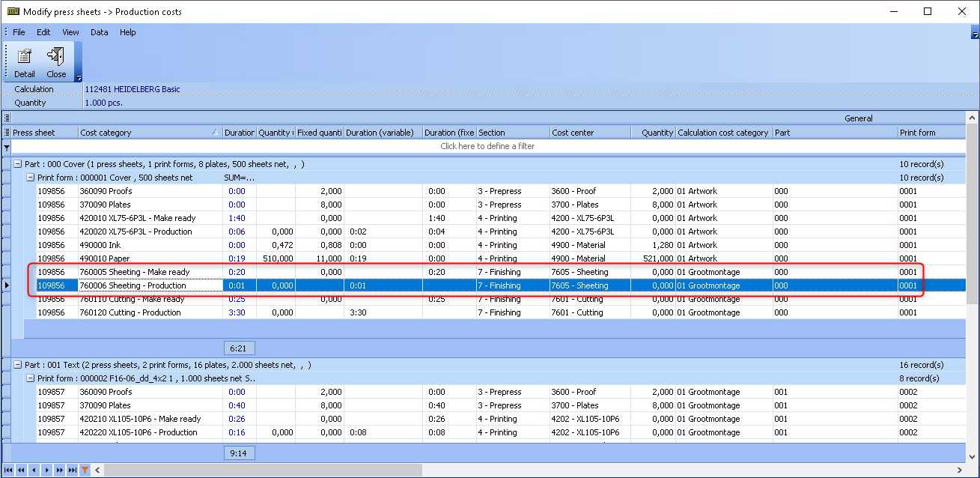Click 760006 Sheeting - Production cell

150,285
